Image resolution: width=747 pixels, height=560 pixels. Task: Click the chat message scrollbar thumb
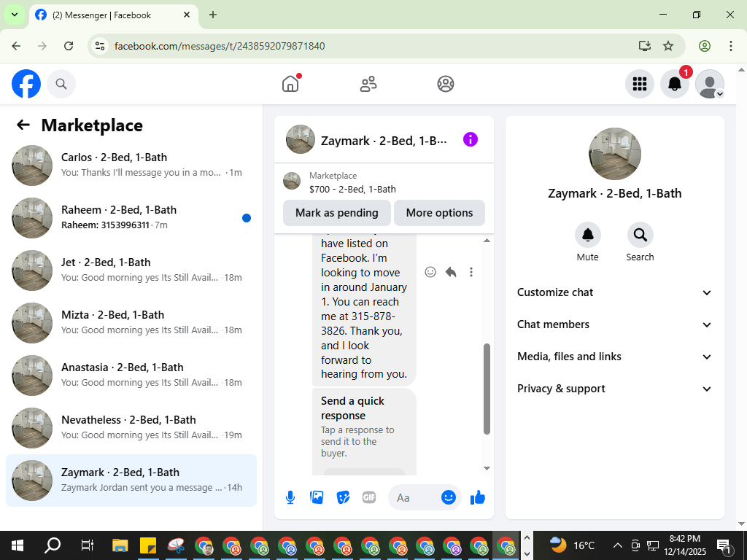tap(487, 389)
